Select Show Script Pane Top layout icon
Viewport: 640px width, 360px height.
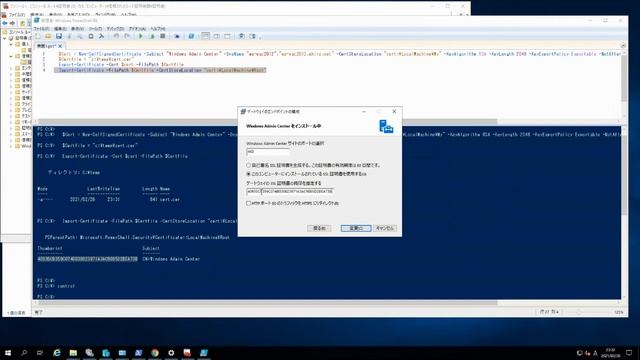(206, 36)
